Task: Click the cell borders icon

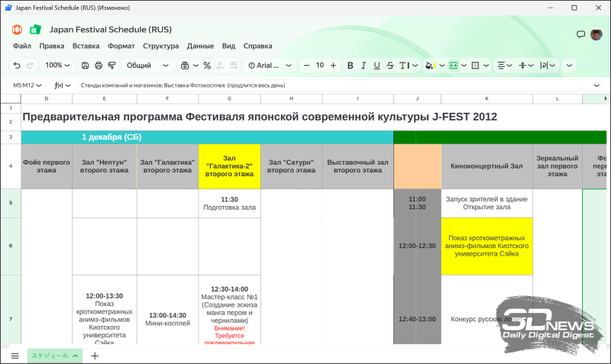Action: click(x=475, y=66)
